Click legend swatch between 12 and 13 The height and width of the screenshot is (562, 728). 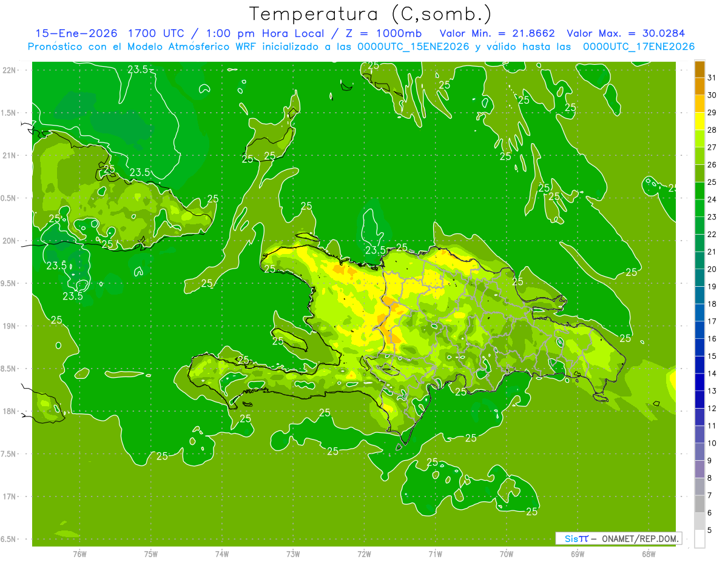point(699,400)
